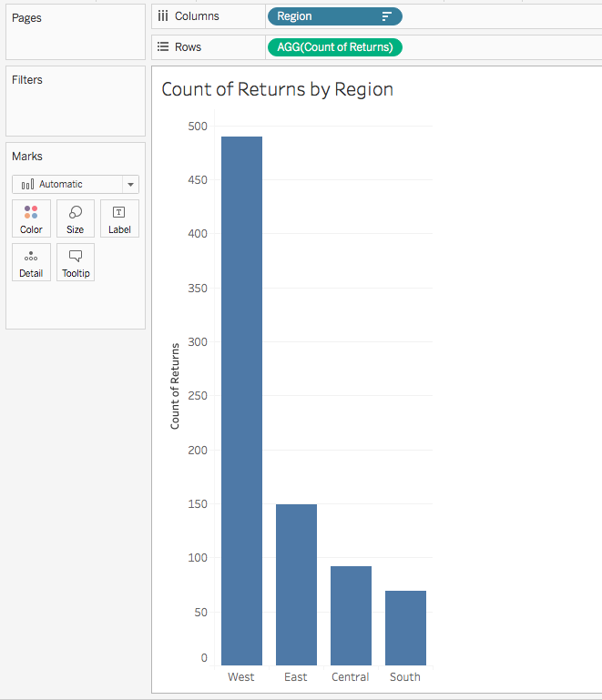This screenshot has height=700, width=602.
Task: Select the South bar in chart
Action: (405, 628)
